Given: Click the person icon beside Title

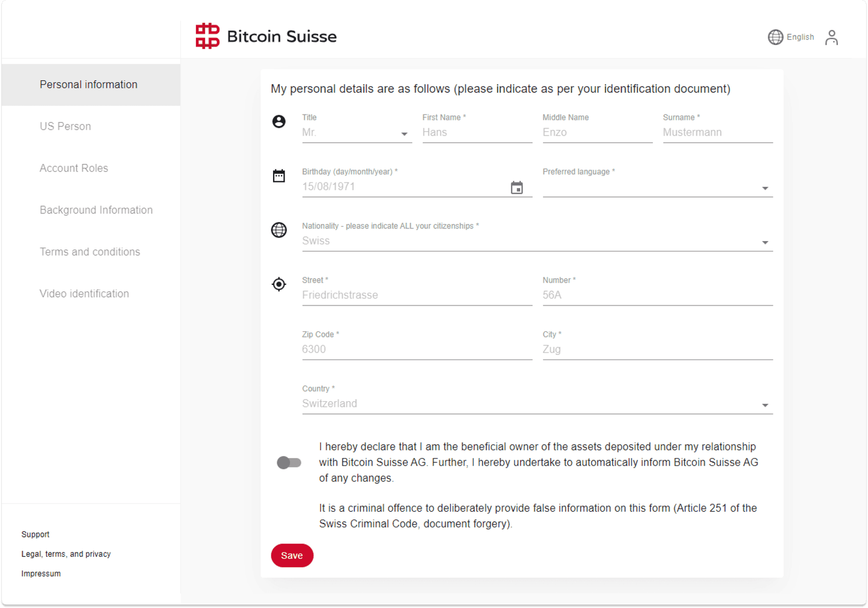Looking at the screenshot, I should point(278,122).
